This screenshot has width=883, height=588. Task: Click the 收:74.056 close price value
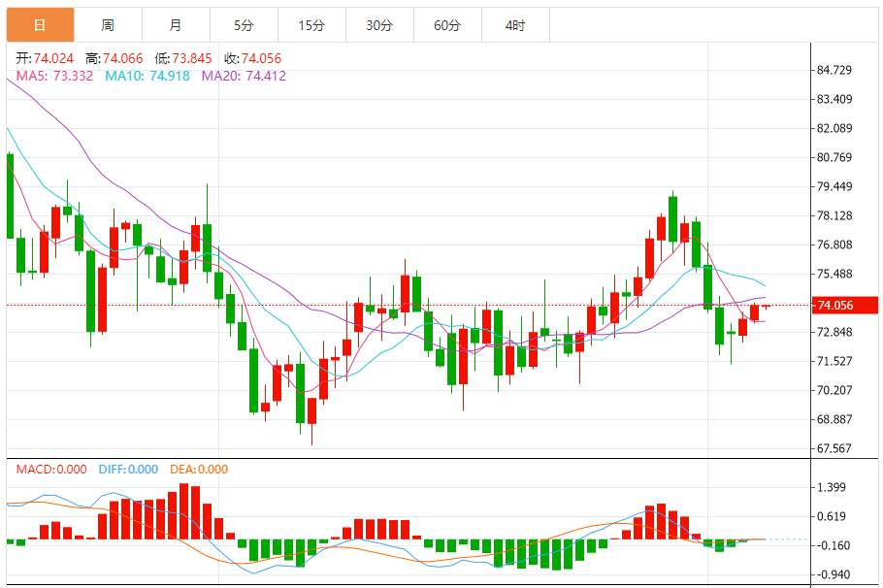[253, 58]
